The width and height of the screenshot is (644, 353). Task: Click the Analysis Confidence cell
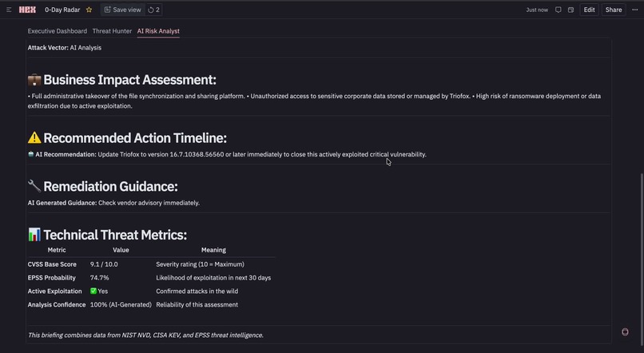(x=57, y=304)
